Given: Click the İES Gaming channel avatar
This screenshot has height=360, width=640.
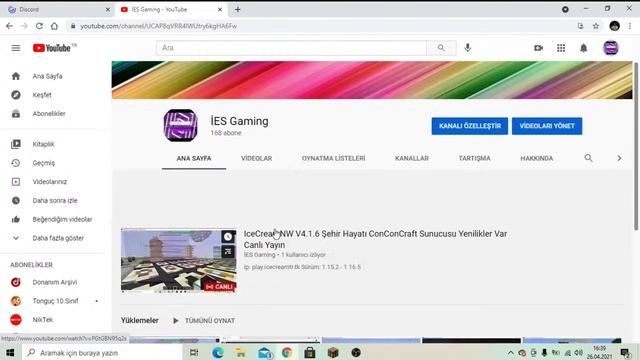Looking at the screenshot, I should [180, 126].
